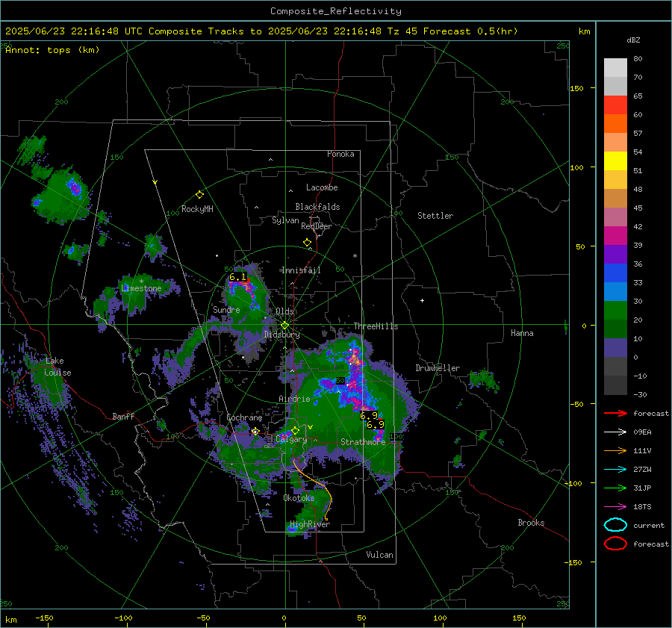Click the dBZ legend heading
Viewport: 672px width, 628px height.
point(633,40)
